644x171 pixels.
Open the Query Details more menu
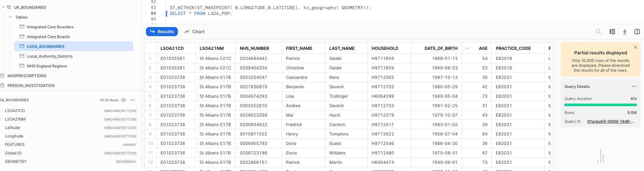(x=634, y=87)
